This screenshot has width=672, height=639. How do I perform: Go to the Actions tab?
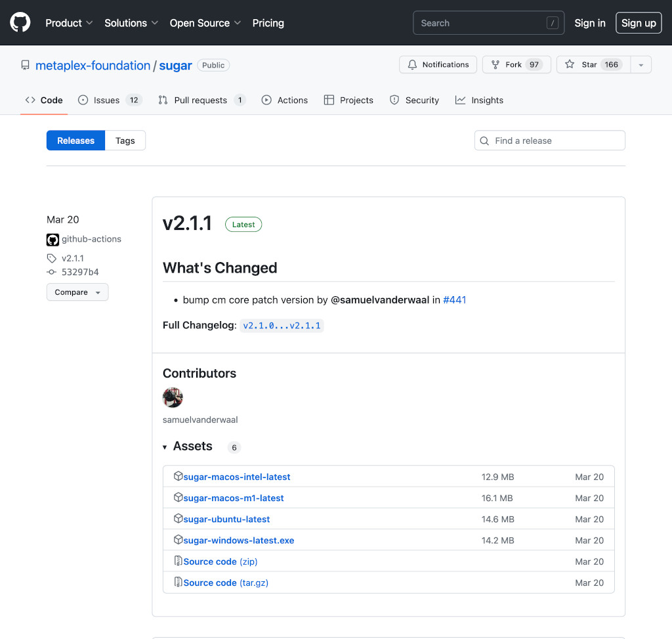285,100
